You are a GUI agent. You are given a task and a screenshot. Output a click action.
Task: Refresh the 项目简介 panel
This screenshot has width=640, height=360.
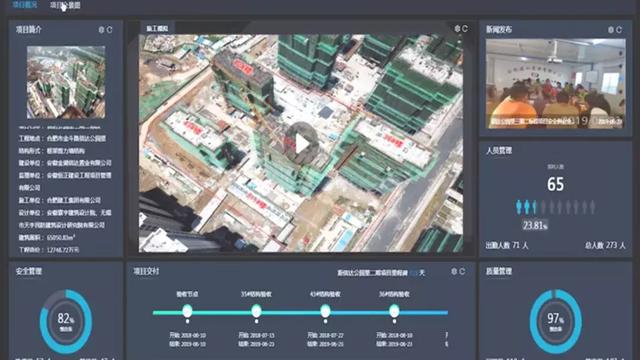[109, 30]
